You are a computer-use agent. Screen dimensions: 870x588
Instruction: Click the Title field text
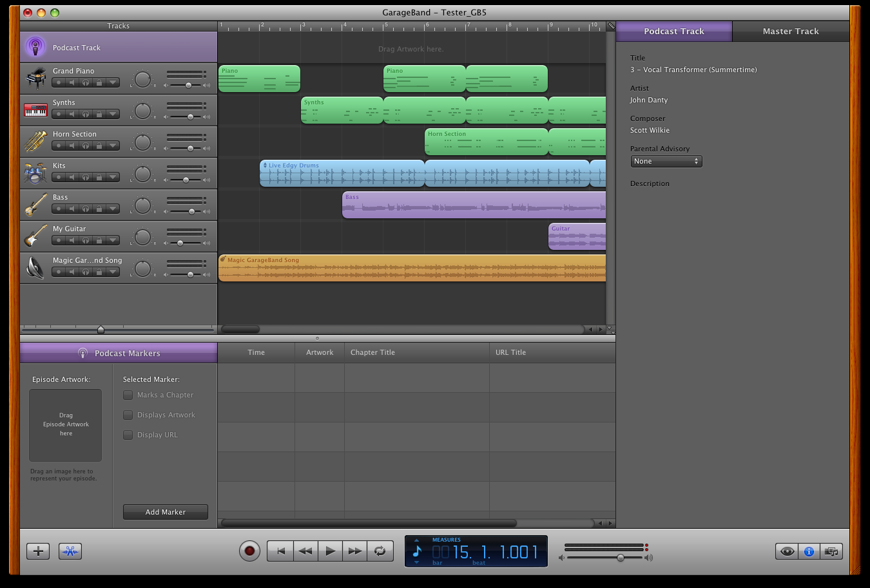coord(693,70)
